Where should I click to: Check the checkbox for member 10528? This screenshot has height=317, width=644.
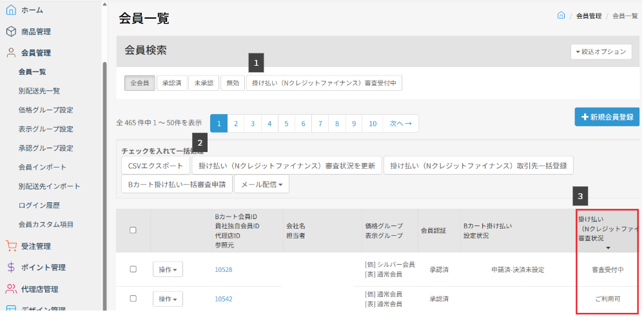pyautogui.click(x=133, y=269)
